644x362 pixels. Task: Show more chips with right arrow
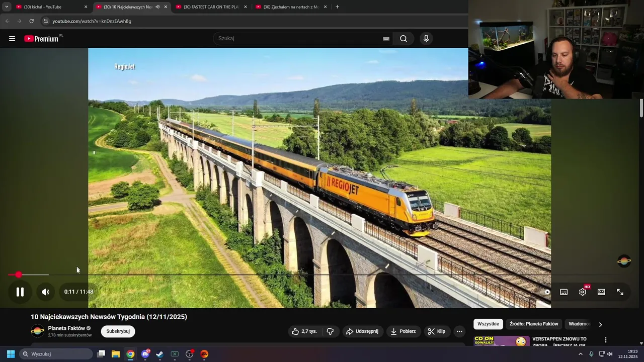pos(600,324)
